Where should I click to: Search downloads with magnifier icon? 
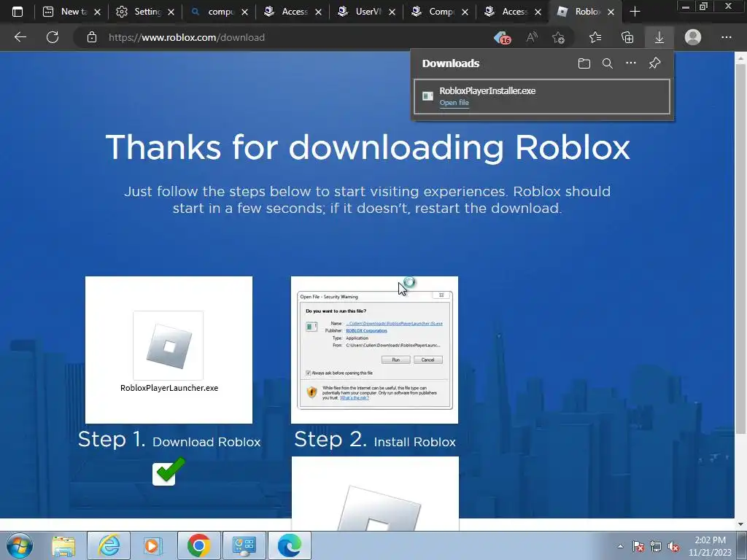point(608,63)
